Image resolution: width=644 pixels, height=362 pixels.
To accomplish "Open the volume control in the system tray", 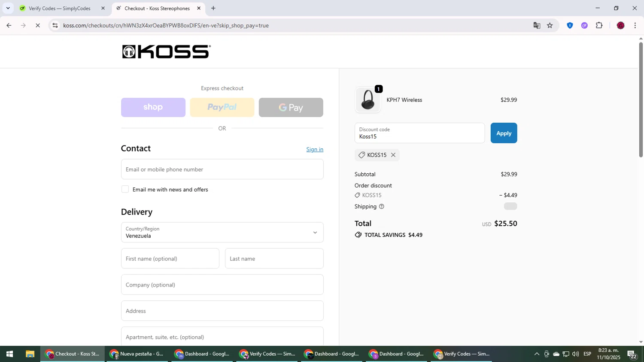I will click(575, 354).
